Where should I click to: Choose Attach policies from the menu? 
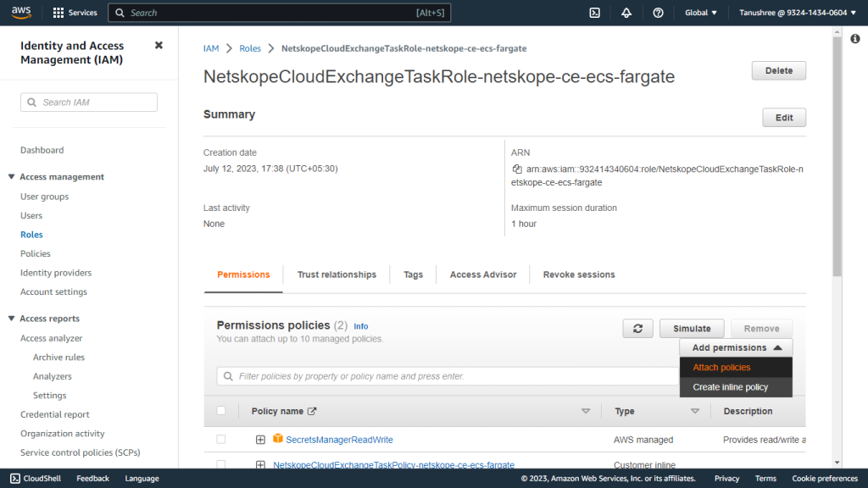[x=721, y=368]
